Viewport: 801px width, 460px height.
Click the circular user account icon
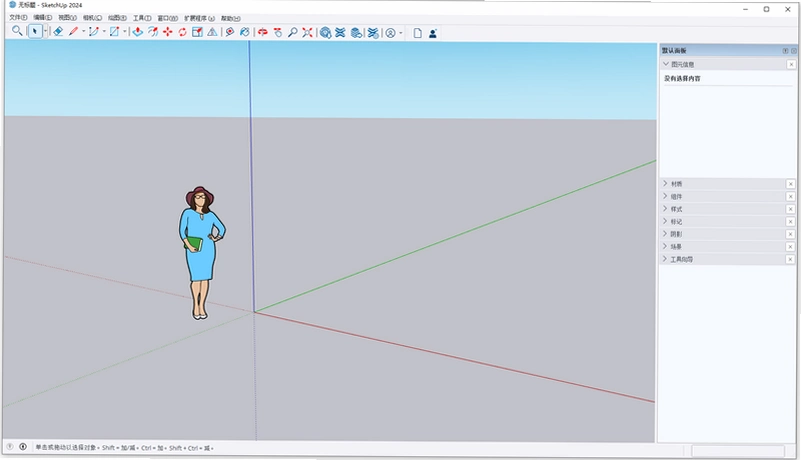coord(390,33)
